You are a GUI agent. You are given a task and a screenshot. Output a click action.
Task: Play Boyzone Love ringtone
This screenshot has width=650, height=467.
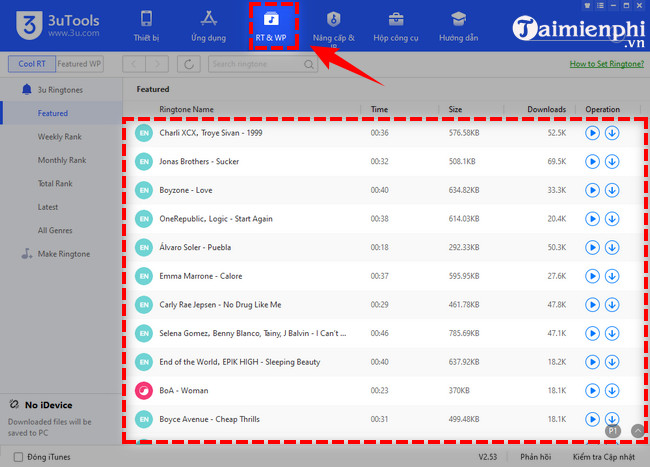(592, 190)
